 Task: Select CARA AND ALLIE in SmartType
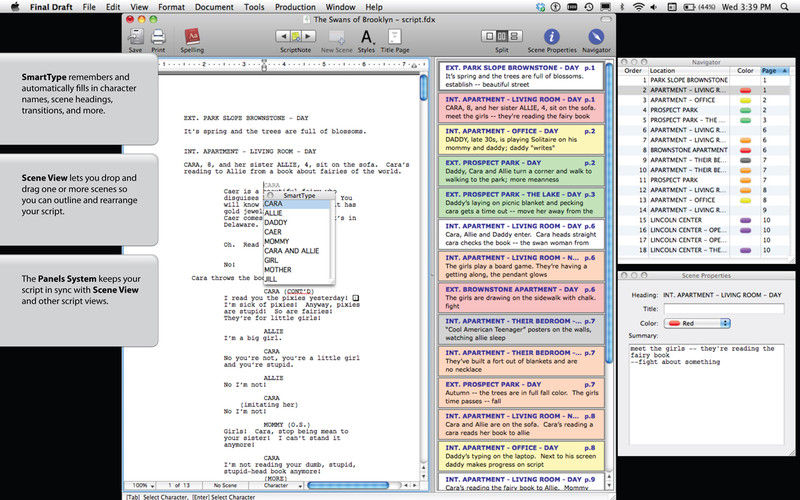[296, 251]
